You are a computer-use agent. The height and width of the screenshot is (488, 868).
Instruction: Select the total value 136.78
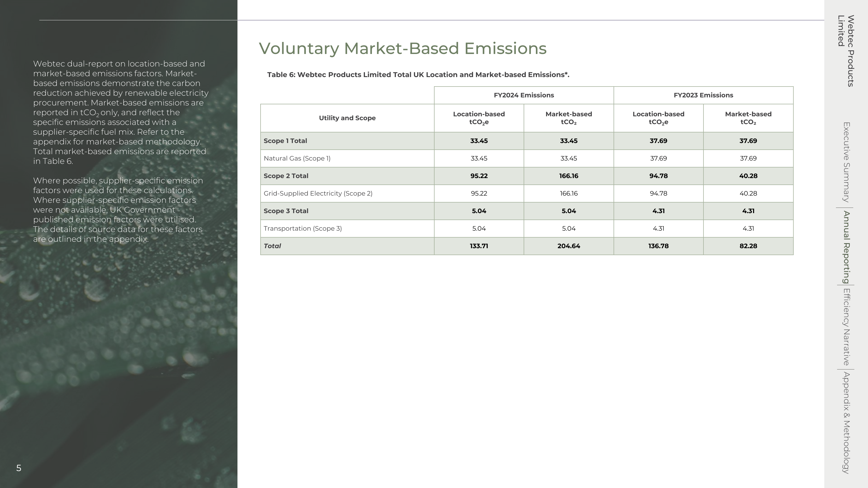(658, 246)
